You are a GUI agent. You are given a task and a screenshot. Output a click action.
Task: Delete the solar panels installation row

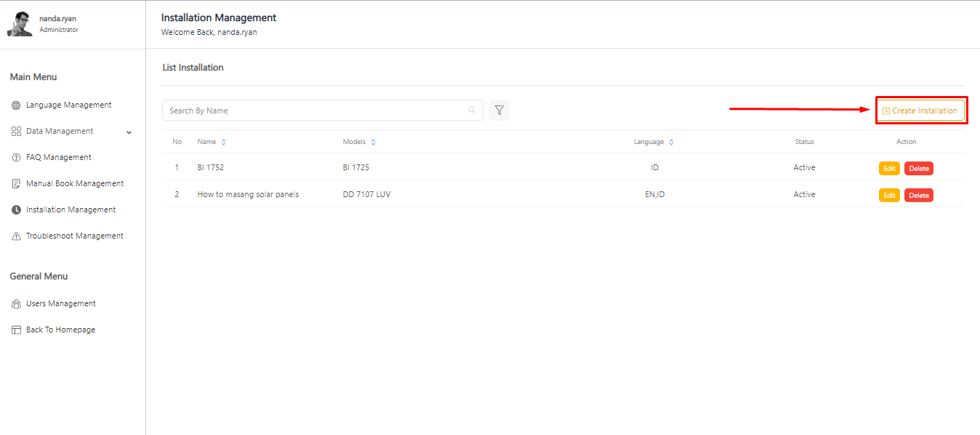pyautogui.click(x=918, y=195)
